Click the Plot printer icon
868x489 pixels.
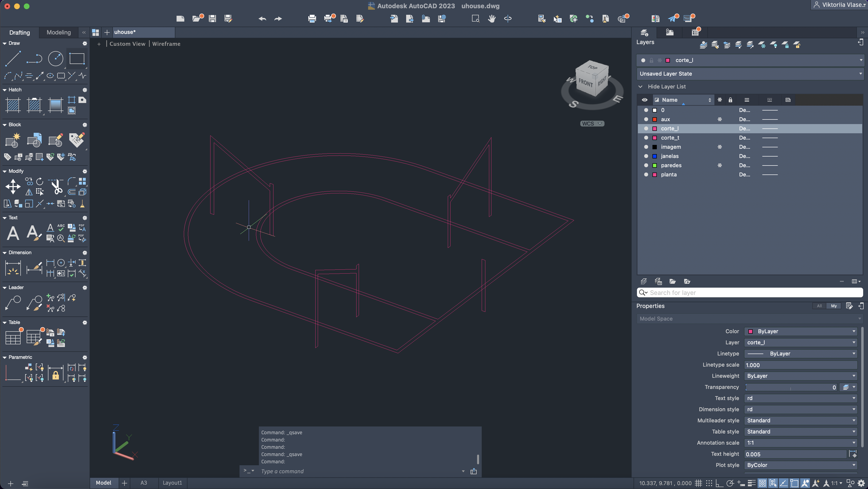click(312, 19)
